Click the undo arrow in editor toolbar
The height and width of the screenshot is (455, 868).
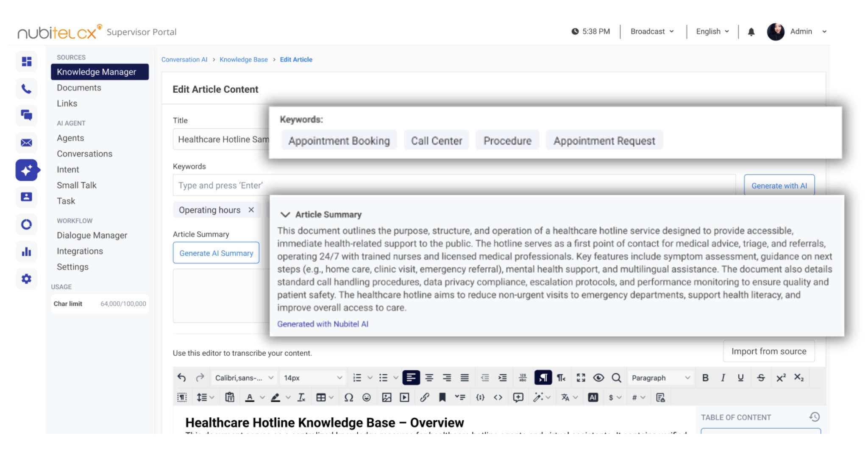182,377
